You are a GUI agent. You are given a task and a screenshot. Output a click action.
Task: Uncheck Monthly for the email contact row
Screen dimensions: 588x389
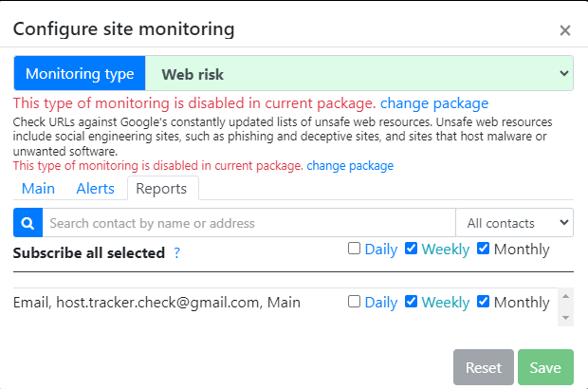(483, 302)
